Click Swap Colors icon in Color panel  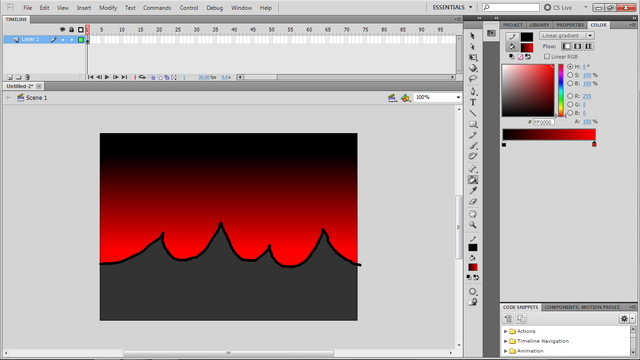(x=528, y=57)
